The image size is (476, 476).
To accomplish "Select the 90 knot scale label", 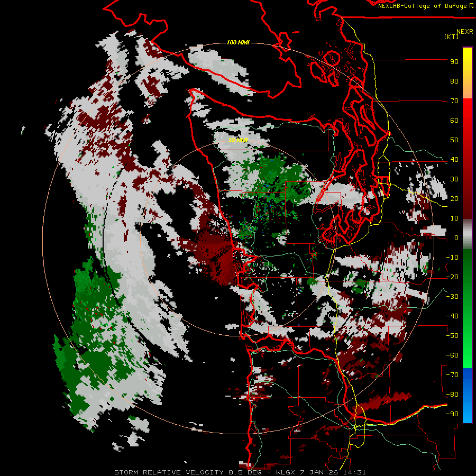I will click(454, 62).
